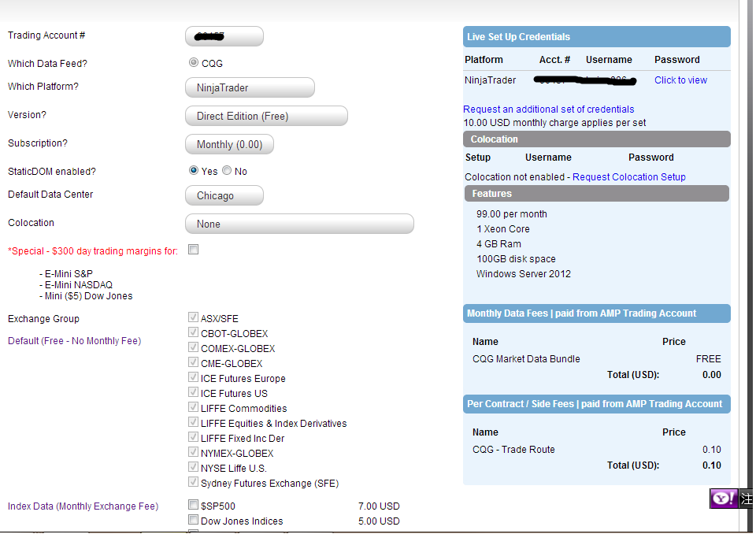The width and height of the screenshot is (756, 534).
Task: Enable the Dow Jones Indices checkbox
Action: pos(194,520)
